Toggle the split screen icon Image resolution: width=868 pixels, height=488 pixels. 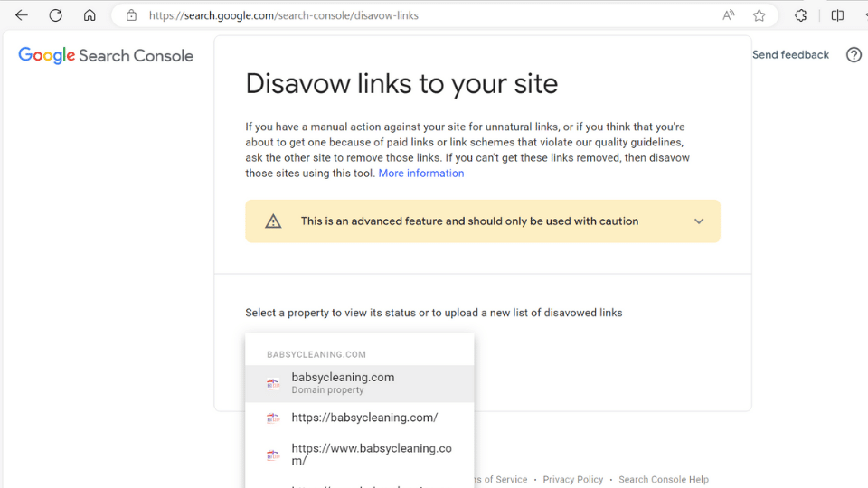(837, 15)
